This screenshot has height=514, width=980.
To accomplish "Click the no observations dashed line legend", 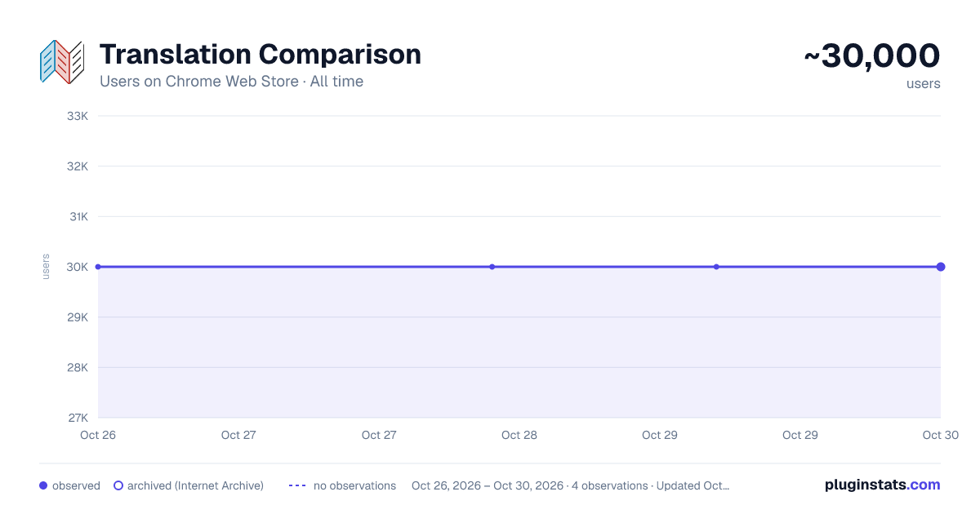I will tap(297, 485).
